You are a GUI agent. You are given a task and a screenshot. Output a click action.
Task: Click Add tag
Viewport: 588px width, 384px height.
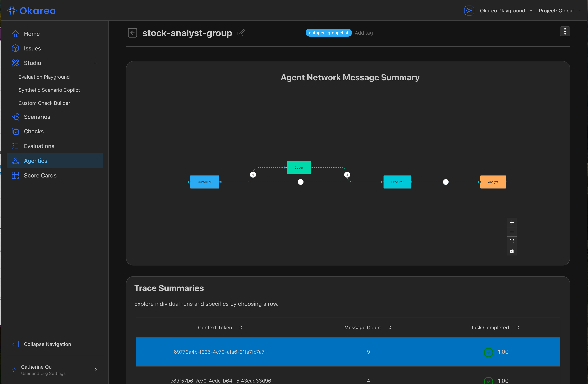pos(364,33)
